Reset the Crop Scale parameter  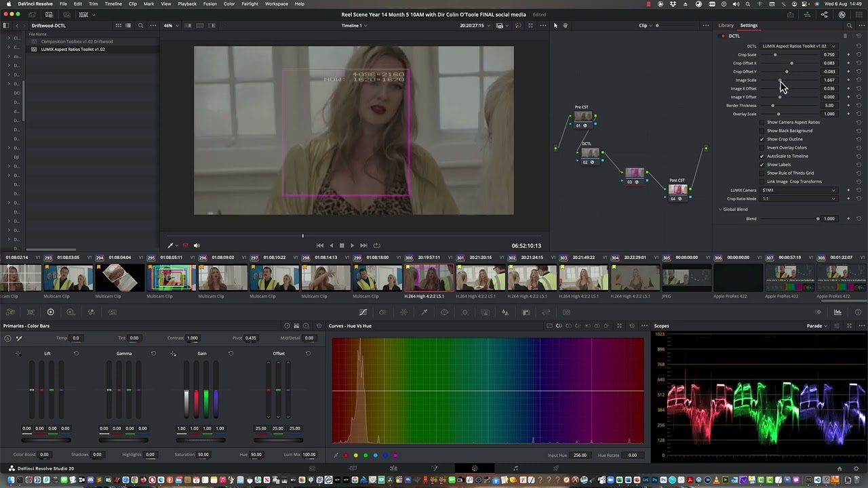(x=859, y=55)
